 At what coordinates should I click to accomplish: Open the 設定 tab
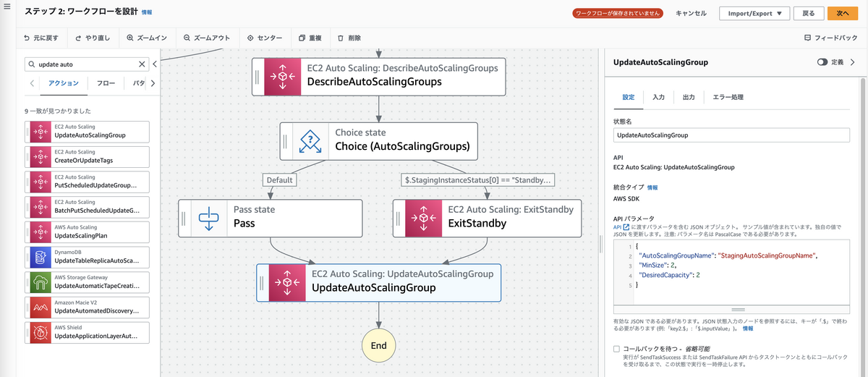click(x=629, y=97)
